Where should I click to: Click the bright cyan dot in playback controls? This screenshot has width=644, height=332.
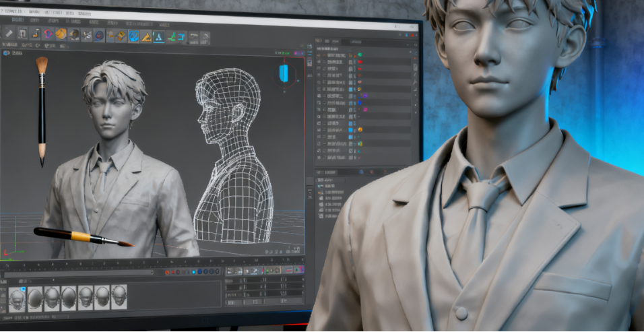pos(194,272)
